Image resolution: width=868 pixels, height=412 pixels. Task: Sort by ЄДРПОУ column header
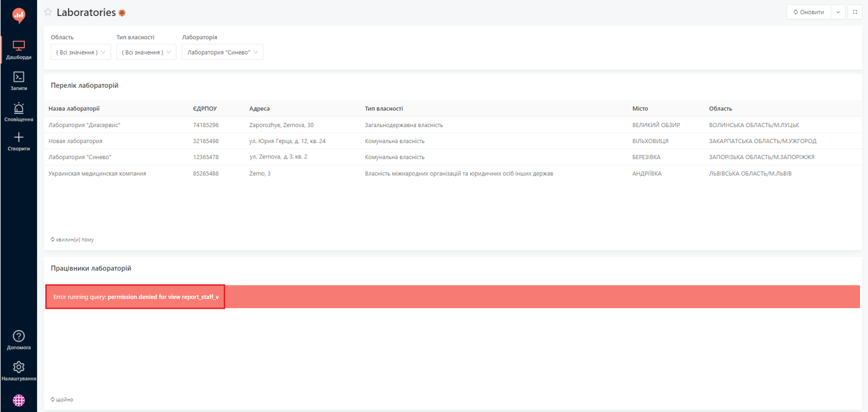coord(205,109)
